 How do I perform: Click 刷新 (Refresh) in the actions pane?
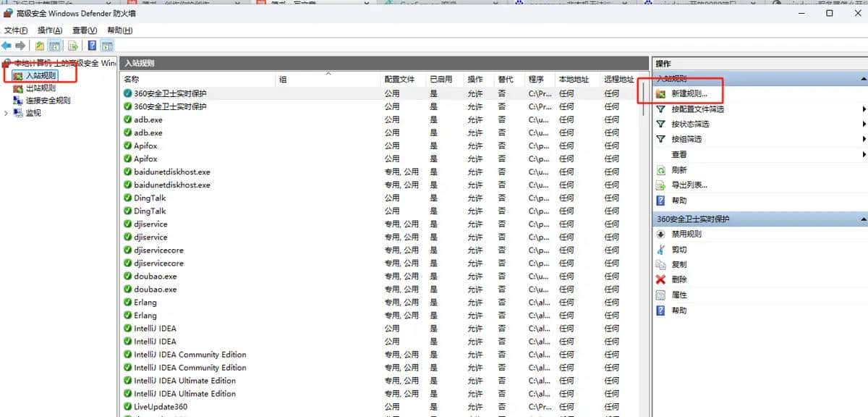click(678, 169)
